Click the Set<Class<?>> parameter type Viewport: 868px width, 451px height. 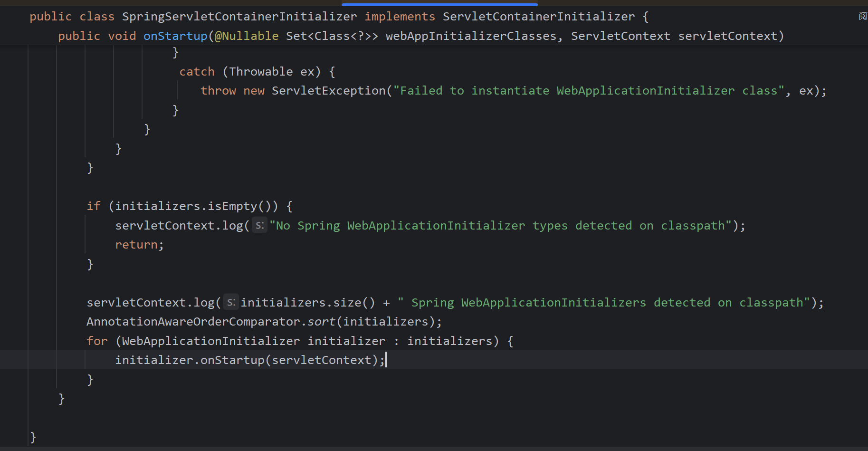[332, 36]
